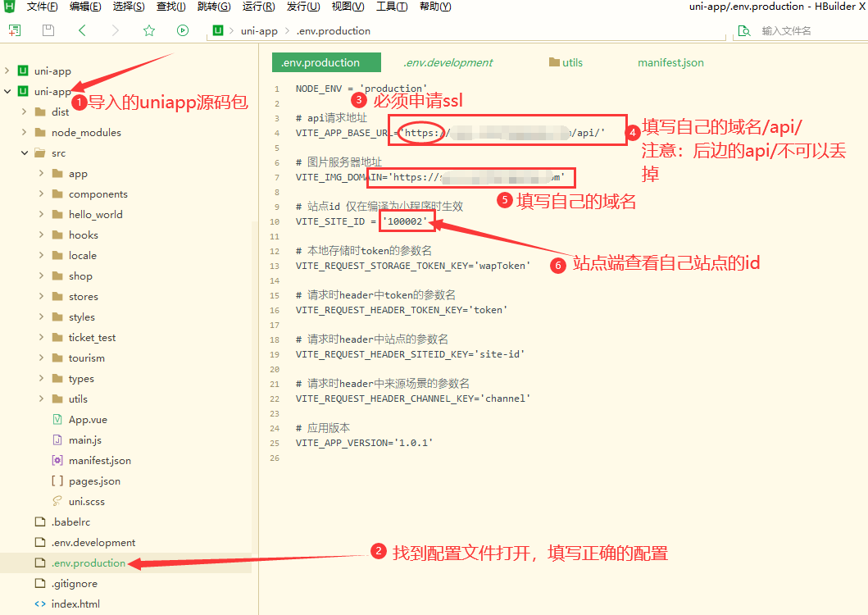Click the file name search input field
The height and width of the screenshot is (615, 868).
pyautogui.click(x=807, y=31)
